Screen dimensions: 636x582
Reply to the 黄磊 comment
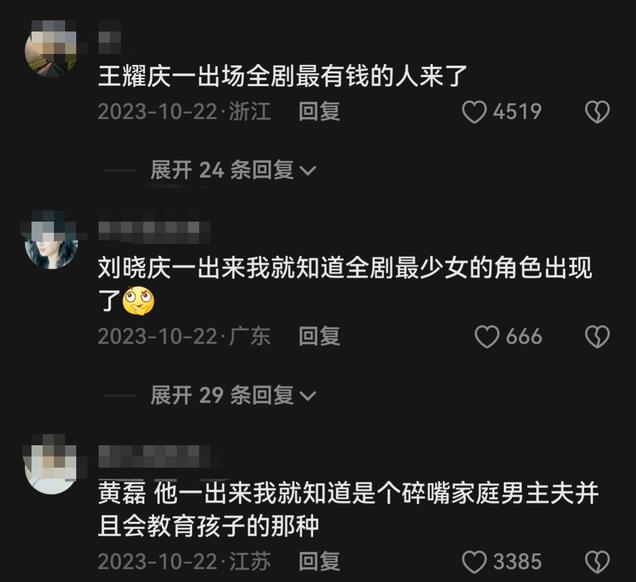tap(319, 562)
